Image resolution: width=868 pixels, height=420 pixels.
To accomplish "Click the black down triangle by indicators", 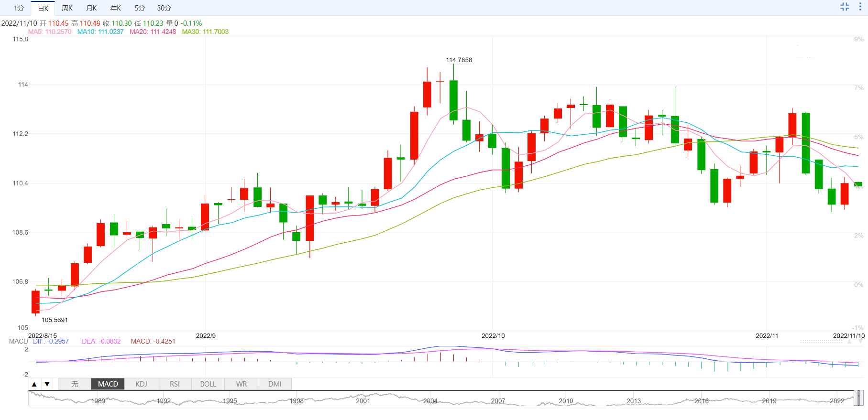I will (47, 384).
